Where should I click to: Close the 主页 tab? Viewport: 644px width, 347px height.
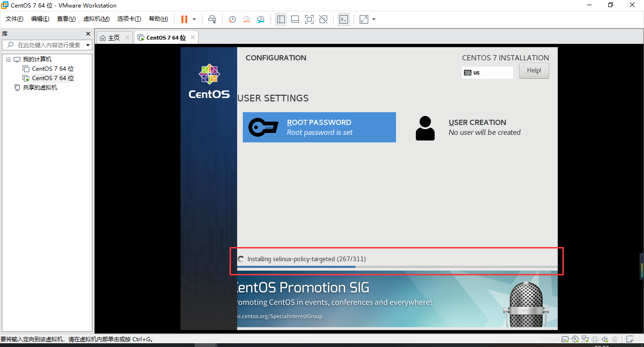127,37
